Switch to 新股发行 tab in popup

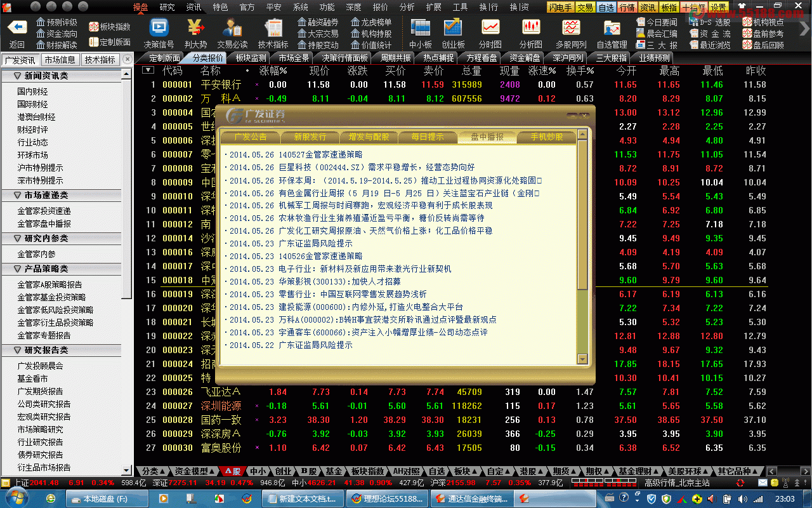coord(310,137)
